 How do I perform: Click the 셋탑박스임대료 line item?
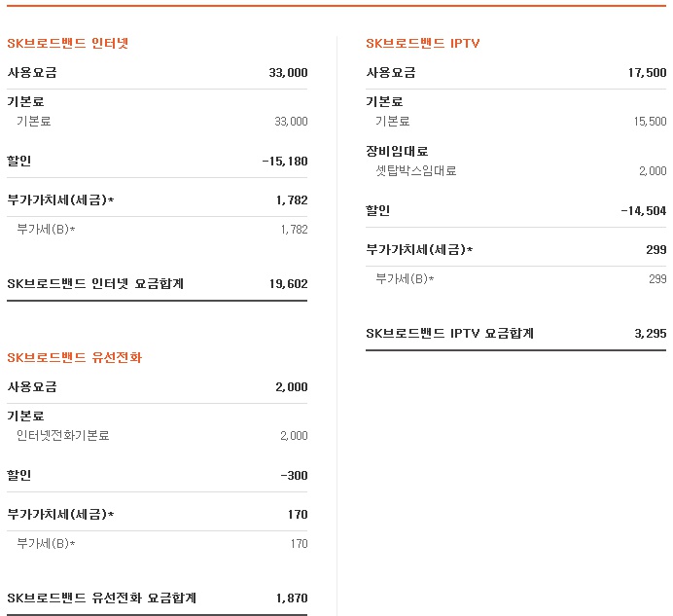pos(415,171)
